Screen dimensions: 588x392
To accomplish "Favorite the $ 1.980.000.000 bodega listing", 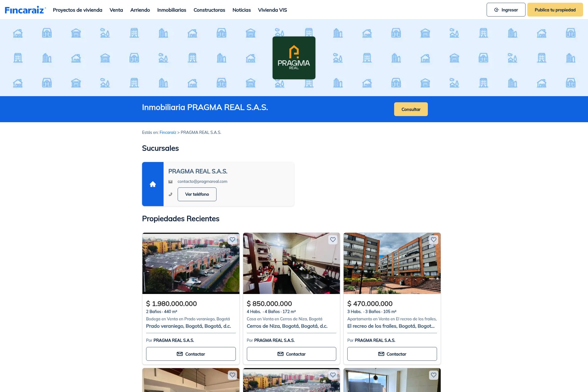I will click(232, 239).
